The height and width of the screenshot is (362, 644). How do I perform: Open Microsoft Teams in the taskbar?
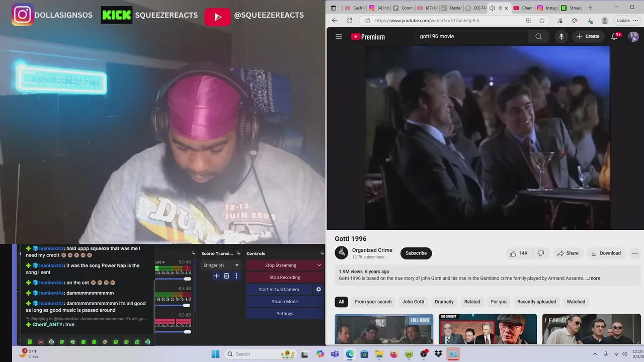pos(335,354)
